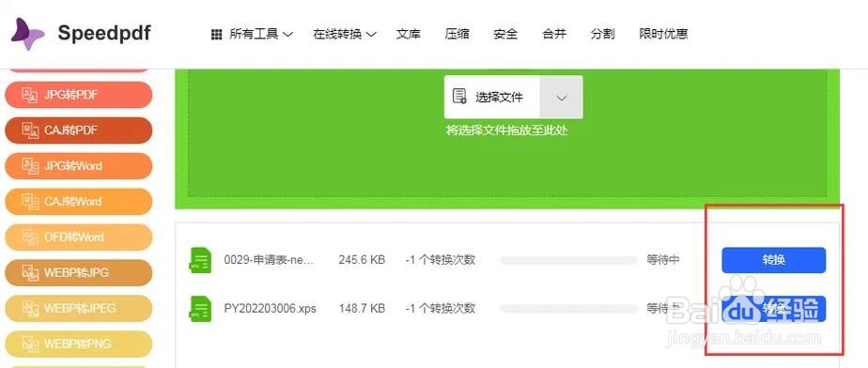Click the progress bar for 0029-申请表
This screenshot has width=868, height=368.
(569, 260)
